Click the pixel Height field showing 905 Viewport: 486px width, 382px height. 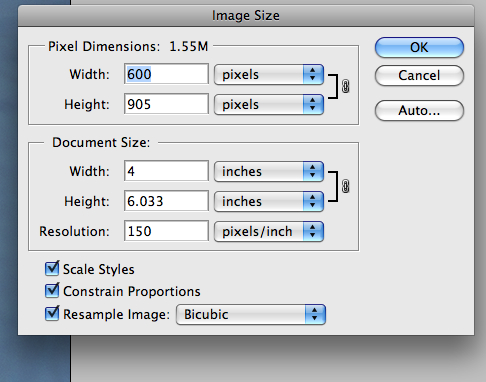pyautogui.click(x=166, y=104)
